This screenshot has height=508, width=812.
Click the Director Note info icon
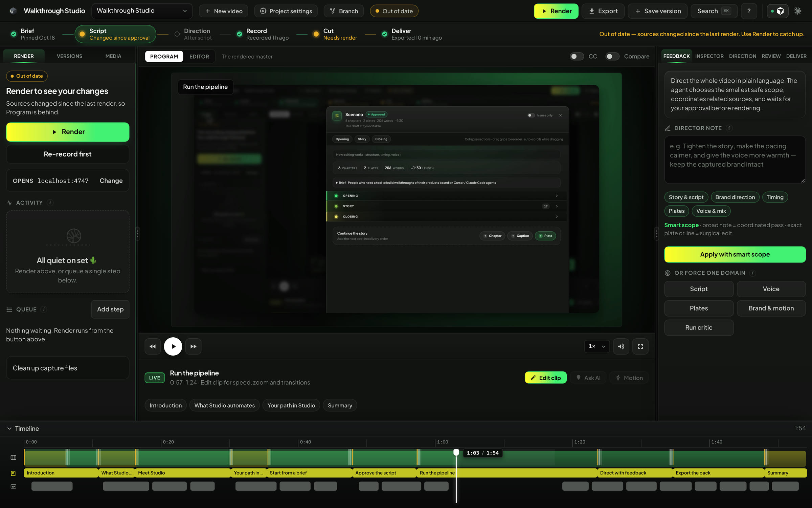click(x=729, y=128)
